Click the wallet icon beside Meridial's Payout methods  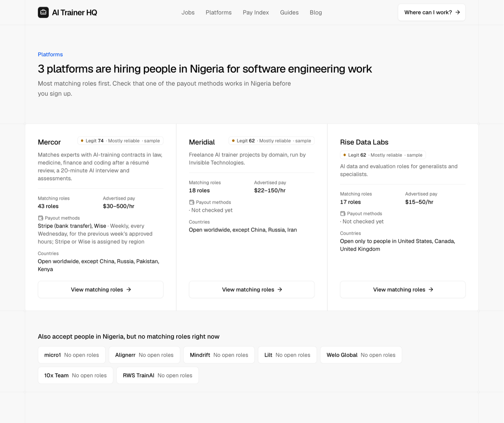192,202
